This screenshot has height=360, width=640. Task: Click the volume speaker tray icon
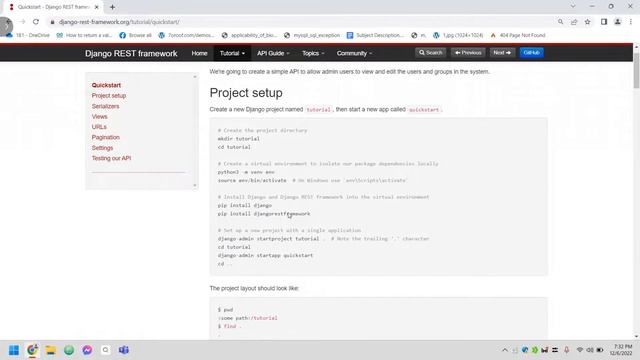(590, 350)
